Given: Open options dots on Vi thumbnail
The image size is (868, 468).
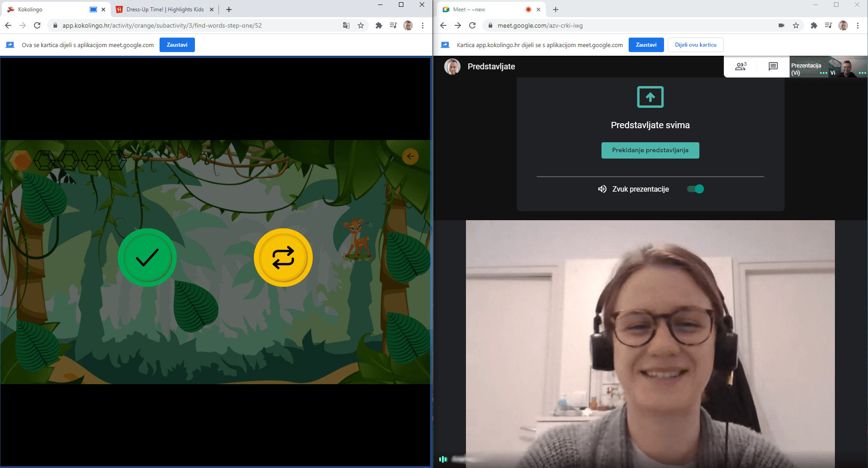Looking at the screenshot, I should (x=863, y=73).
